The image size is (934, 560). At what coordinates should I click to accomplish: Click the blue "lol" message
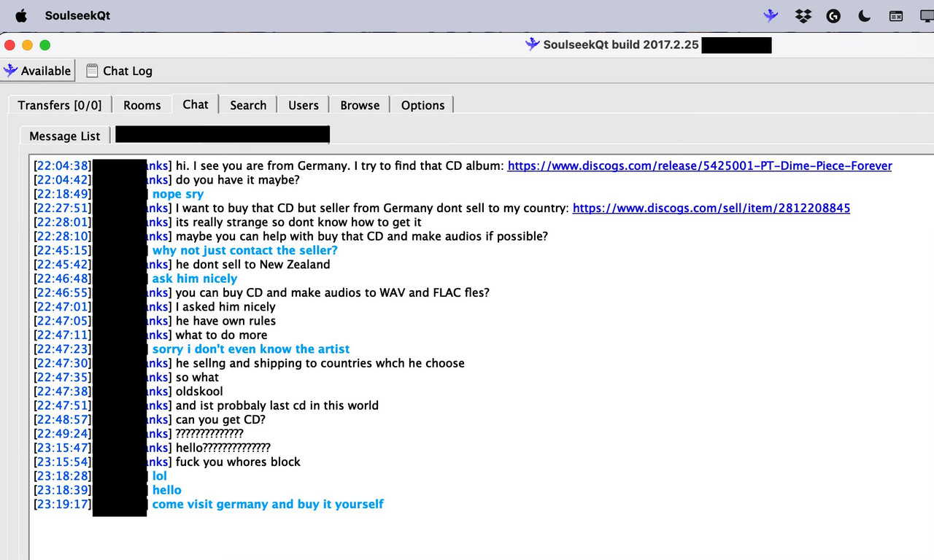coord(160,475)
